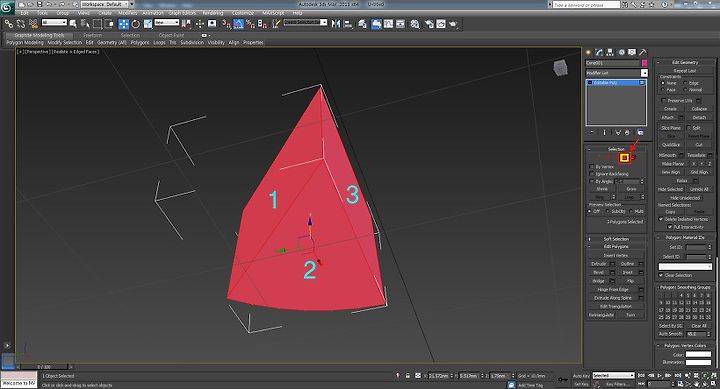
Task: Open the Rendering menu
Action: (x=213, y=13)
